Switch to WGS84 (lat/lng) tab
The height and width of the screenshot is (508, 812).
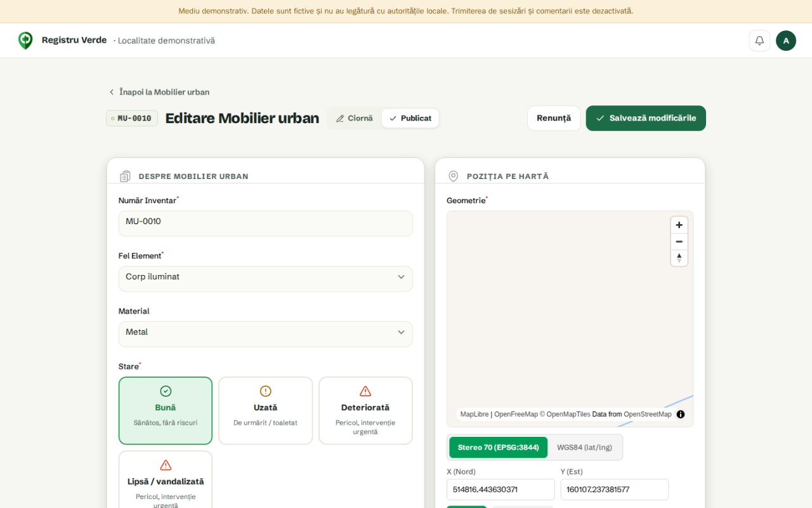[x=585, y=448]
